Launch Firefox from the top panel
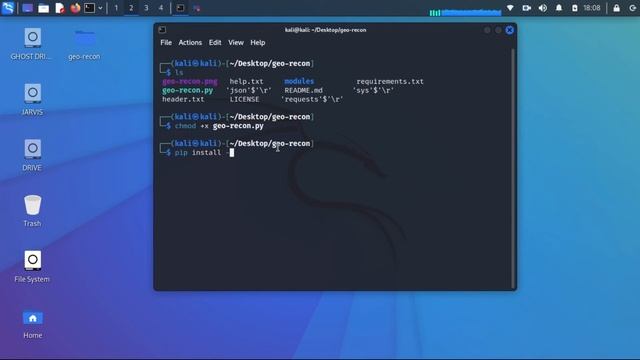The image size is (640, 360). (75, 8)
